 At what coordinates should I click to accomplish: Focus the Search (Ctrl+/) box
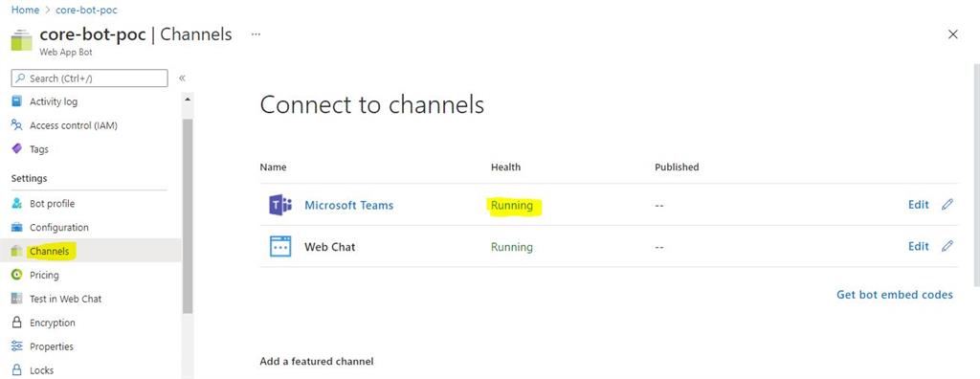point(89,78)
